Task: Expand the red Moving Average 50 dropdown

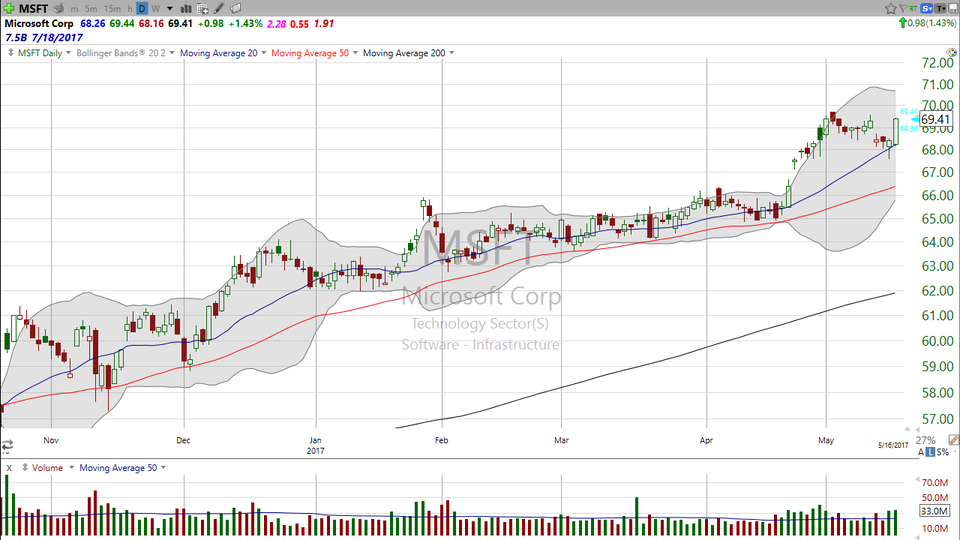Action: click(355, 53)
